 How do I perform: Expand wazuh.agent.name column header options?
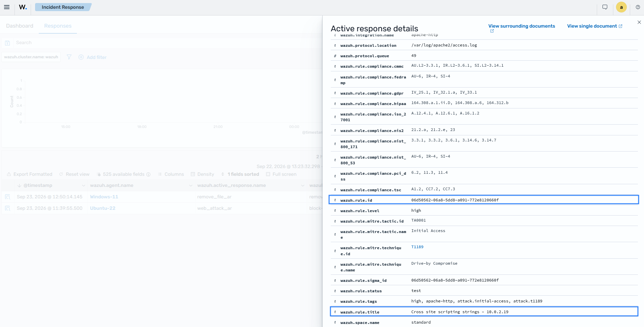[x=191, y=186]
